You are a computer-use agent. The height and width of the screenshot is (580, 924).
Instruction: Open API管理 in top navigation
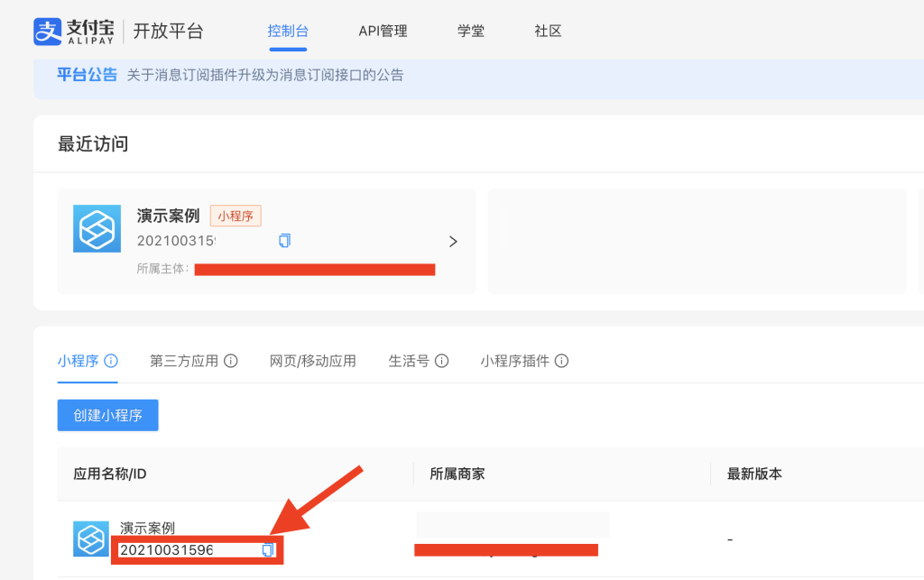(383, 31)
